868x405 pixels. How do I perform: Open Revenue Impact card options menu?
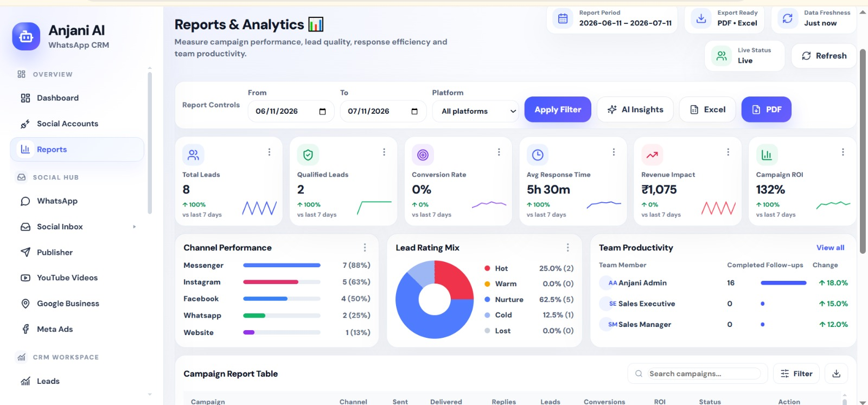(x=728, y=152)
